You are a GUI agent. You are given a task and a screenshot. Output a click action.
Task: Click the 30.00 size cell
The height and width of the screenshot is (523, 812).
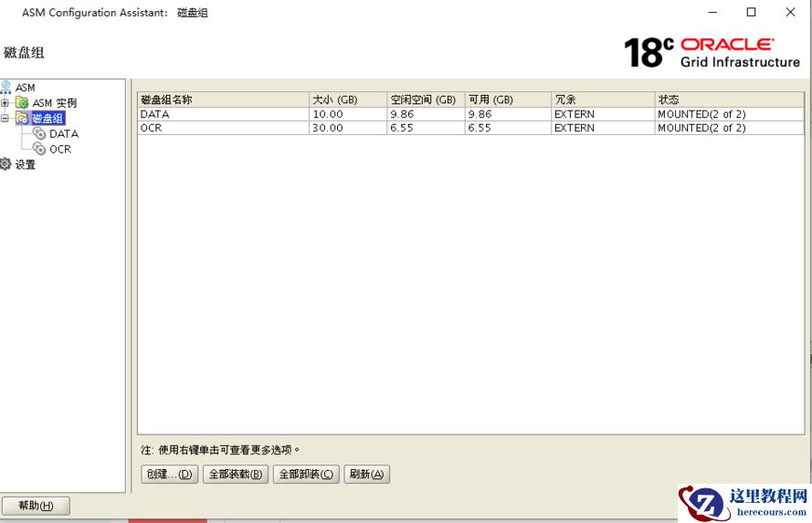tap(348, 128)
